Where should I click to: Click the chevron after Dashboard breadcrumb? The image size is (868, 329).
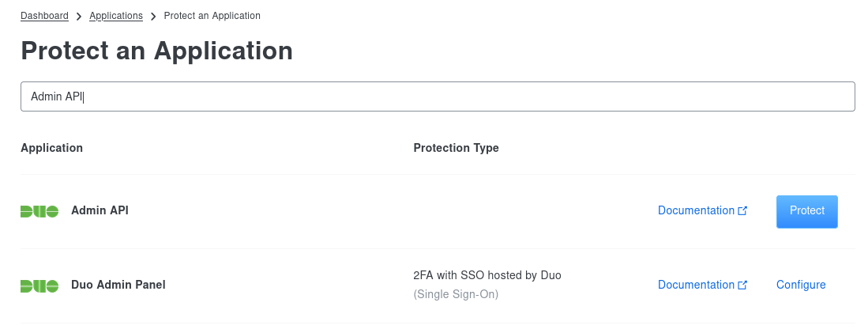(79, 17)
